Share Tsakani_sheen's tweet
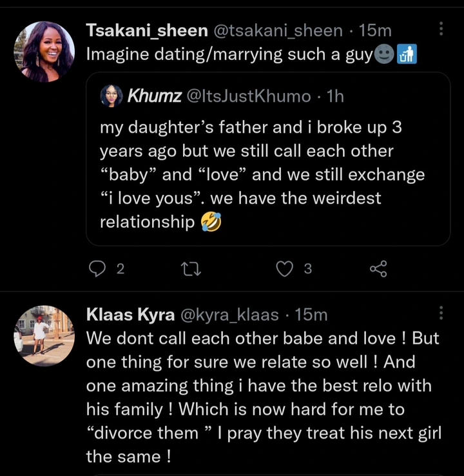 [x=378, y=269]
